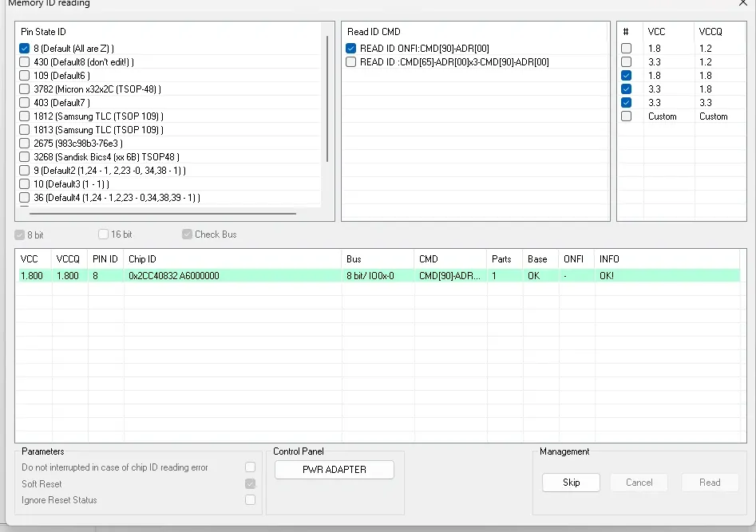Check the Custom voltage row
This screenshot has width=756, height=532.
627,116
